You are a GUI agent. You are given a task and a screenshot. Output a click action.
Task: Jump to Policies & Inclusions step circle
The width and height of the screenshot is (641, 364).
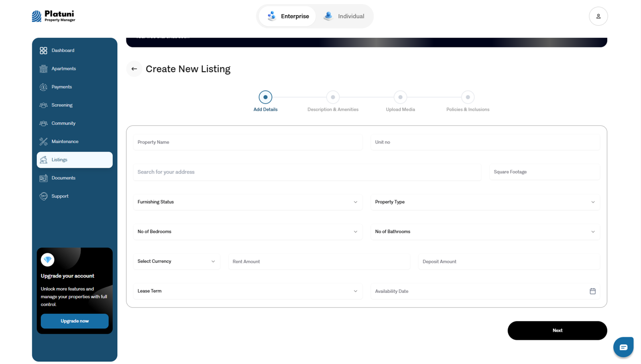(x=468, y=97)
